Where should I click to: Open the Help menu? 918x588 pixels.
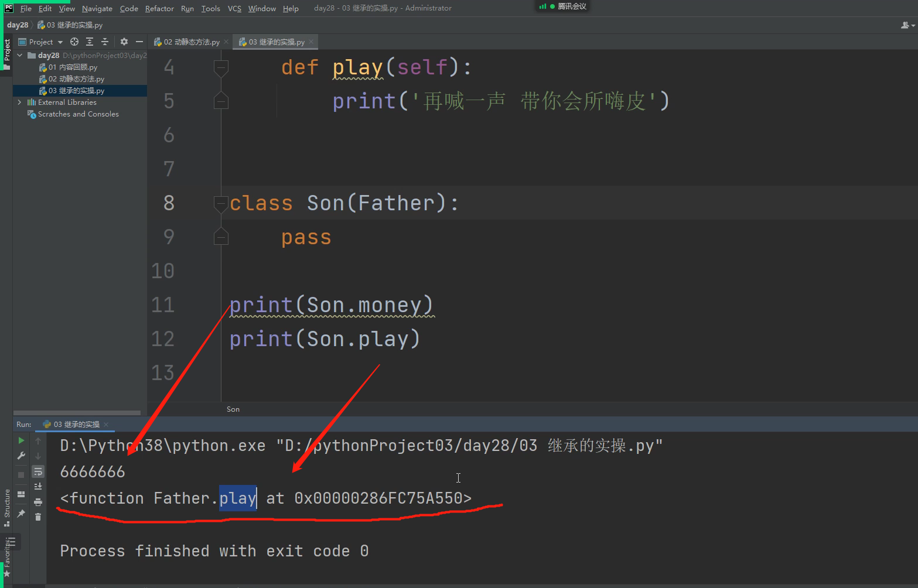click(291, 8)
